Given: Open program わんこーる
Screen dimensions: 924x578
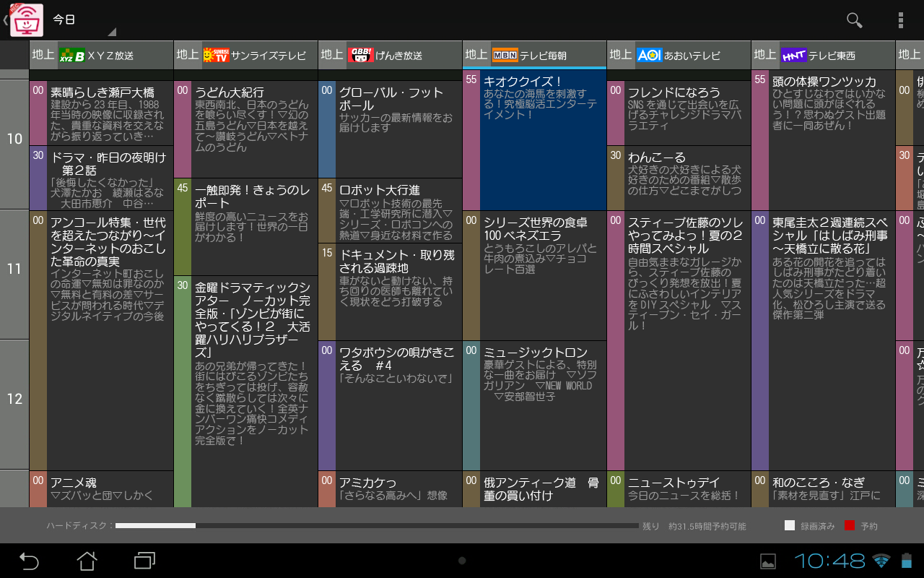Looking at the screenshot, I should 679,178.
